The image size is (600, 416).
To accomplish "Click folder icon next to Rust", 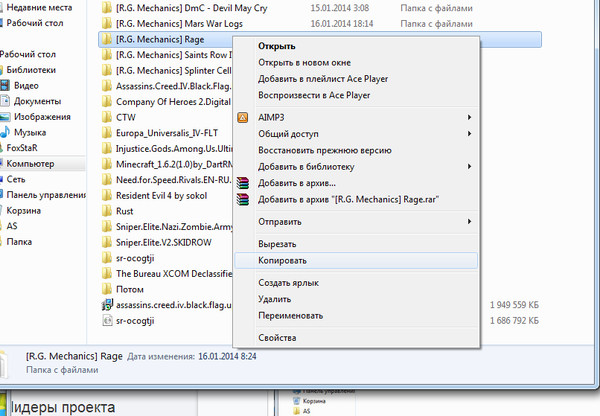I will tap(107, 211).
